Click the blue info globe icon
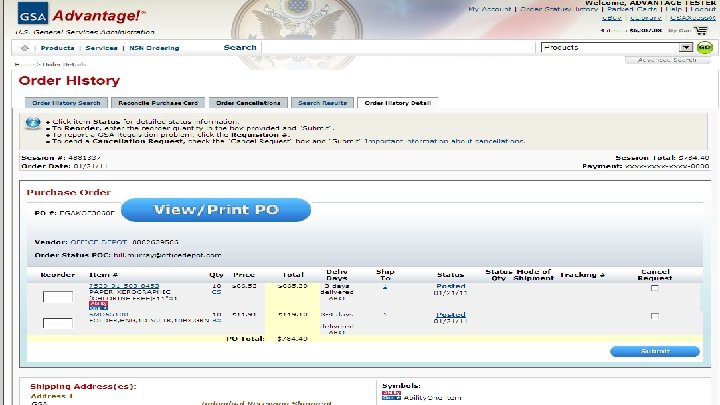The height and width of the screenshot is (405, 720). pyautogui.click(x=33, y=124)
